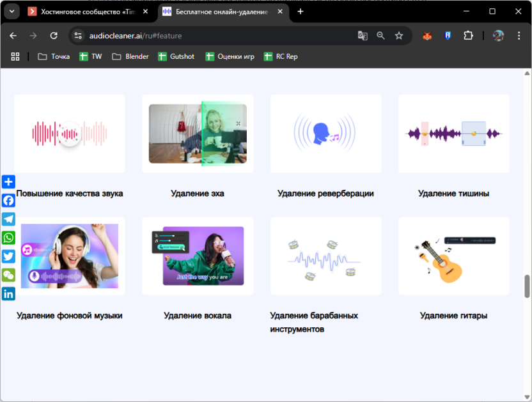Switch to the Хостинговое сообщество tab

[88, 12]
